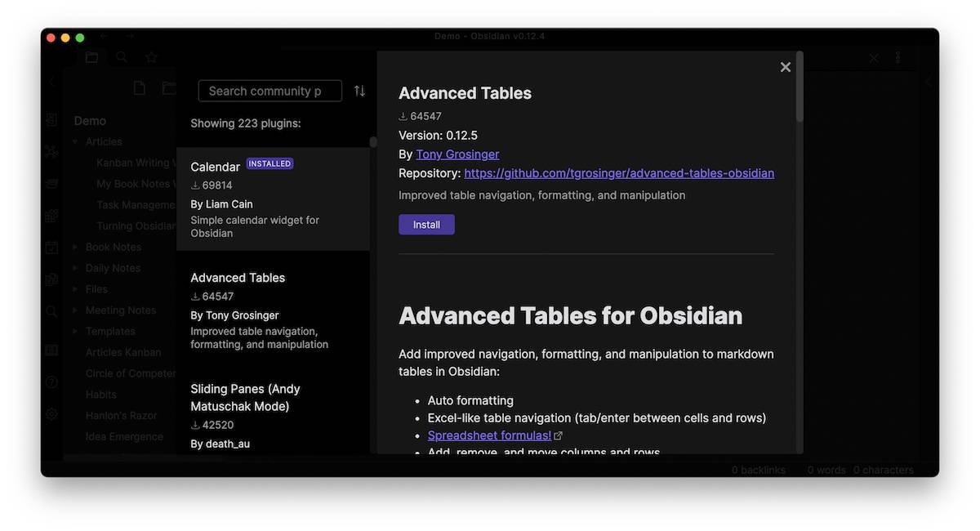The width and height of the screenshot is (980, 531).
Task: Open settings gear in the ribbon
Action: tap(51, 414)
